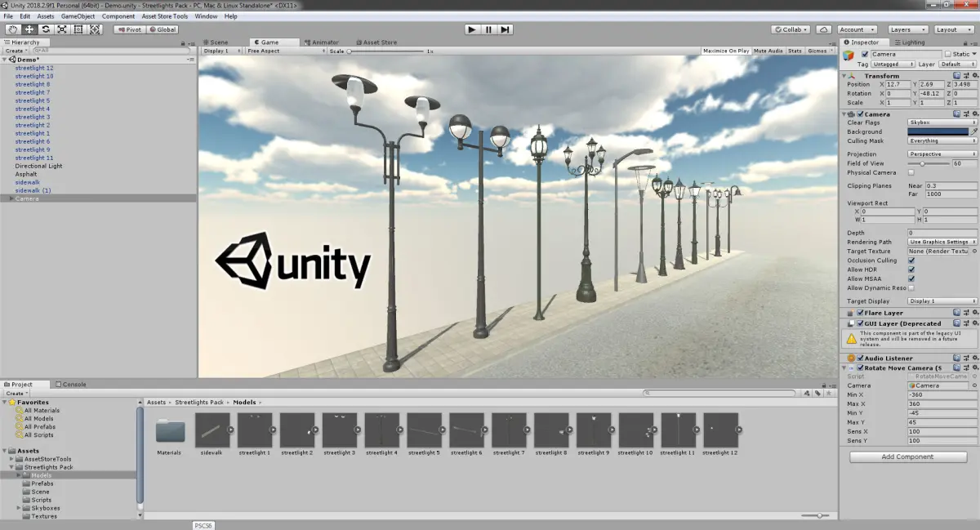
Task: Click the Camera gameobject cube icon
Action: click(849, 55)
